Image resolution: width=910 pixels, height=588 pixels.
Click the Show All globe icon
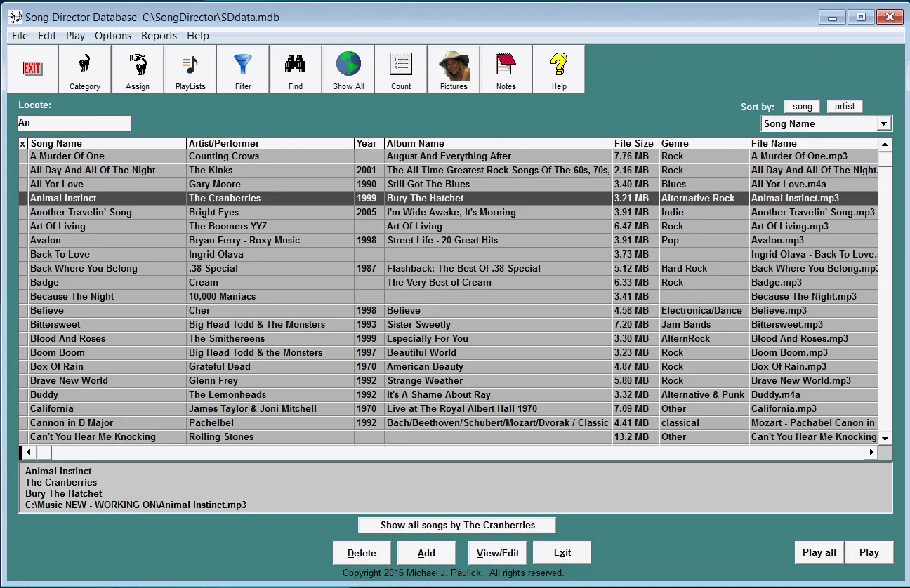tap(348, 68)
